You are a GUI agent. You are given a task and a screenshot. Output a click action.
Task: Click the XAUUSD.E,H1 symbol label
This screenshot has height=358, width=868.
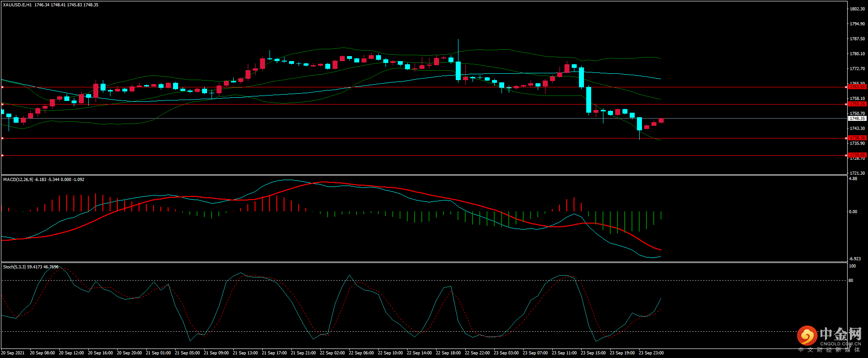[17, 5]
